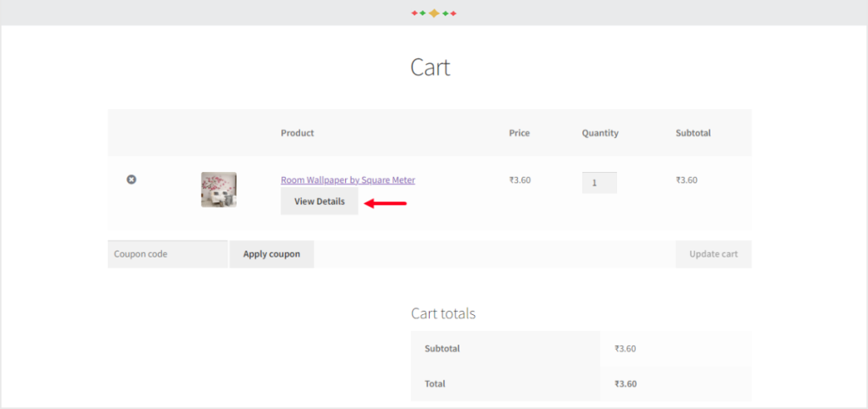Select the Total label in Cart totals
Viewport: 868px width, 409px height.
click(435, 384)
